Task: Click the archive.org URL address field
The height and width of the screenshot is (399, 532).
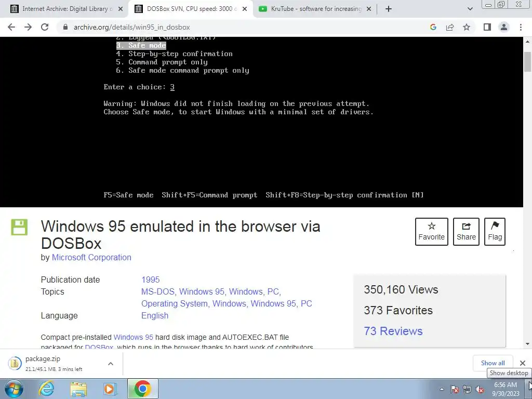Action: (x=237, y=27)
